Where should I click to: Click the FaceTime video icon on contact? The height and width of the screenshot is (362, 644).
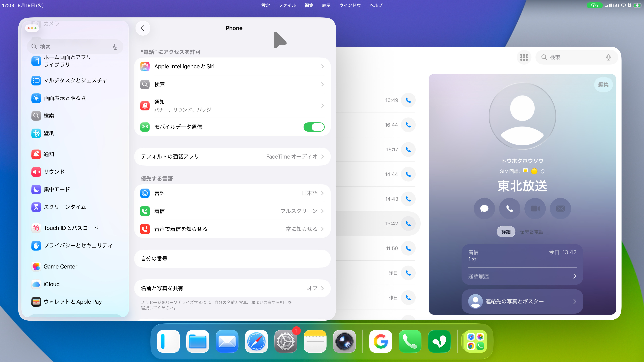[x=535, y=208]
